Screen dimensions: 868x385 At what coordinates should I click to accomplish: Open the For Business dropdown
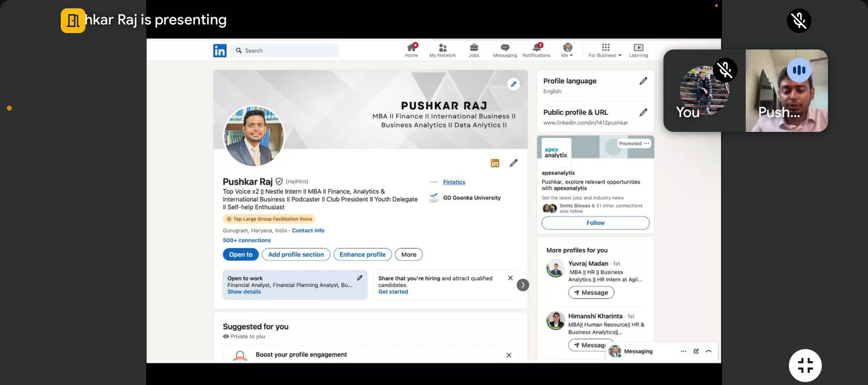point(605,50)
